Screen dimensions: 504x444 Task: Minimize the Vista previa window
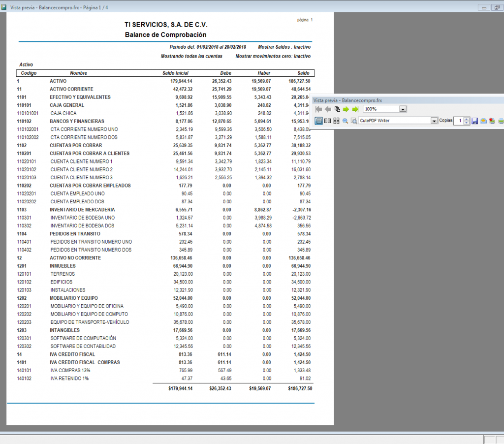pos(484,7)
